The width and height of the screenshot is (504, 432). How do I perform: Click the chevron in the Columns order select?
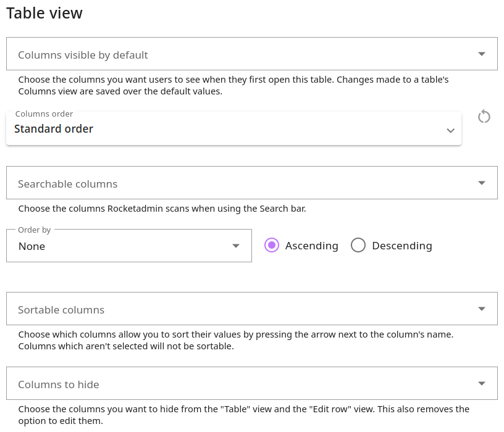coord(450,130)
